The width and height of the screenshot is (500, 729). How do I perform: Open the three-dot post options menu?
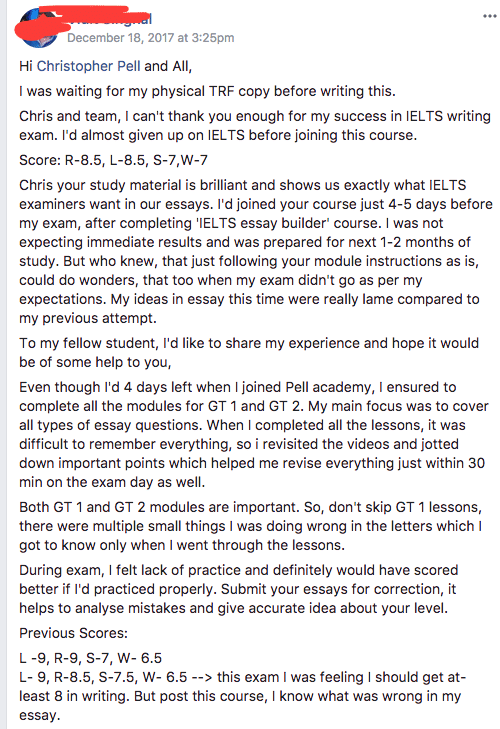pos(489,16)
